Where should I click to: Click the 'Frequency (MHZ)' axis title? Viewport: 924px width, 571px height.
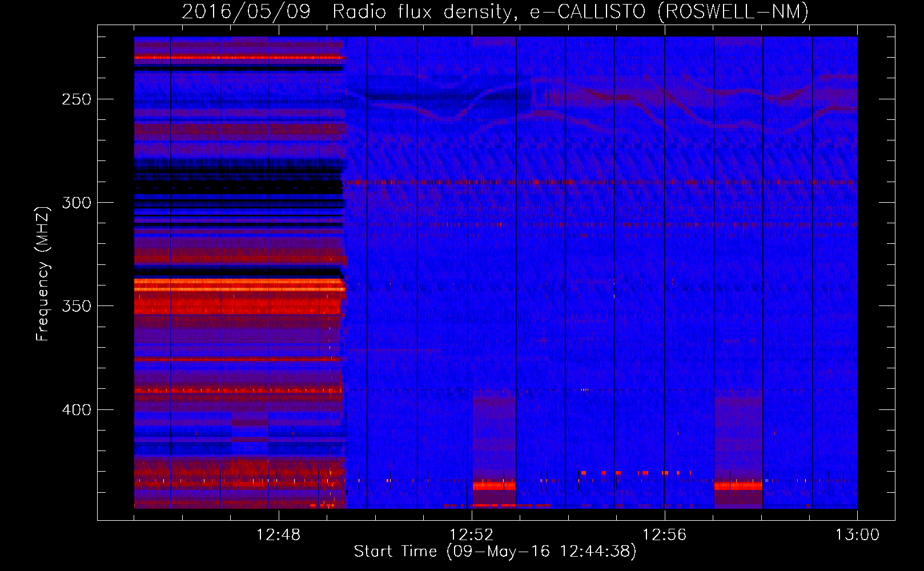(x=43, y=274)
